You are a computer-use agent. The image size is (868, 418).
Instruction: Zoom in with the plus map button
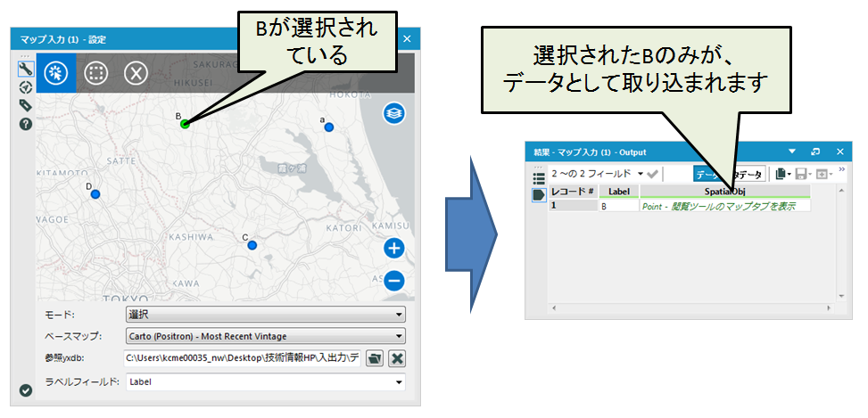(394, 249)
